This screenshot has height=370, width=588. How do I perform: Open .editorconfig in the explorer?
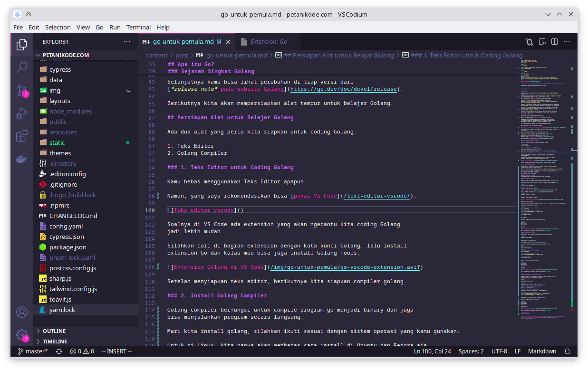[86, 174]
